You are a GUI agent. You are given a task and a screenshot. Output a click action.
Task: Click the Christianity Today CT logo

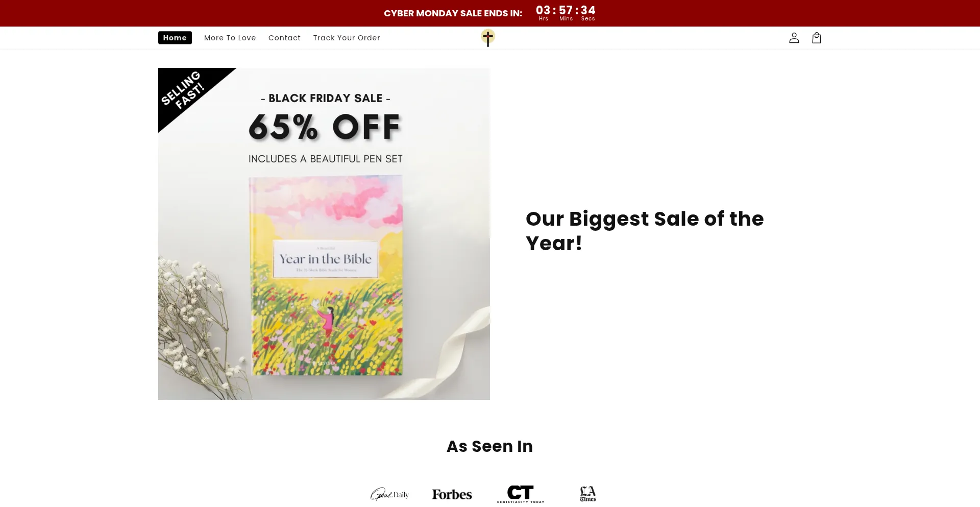(x=521, y=494)
